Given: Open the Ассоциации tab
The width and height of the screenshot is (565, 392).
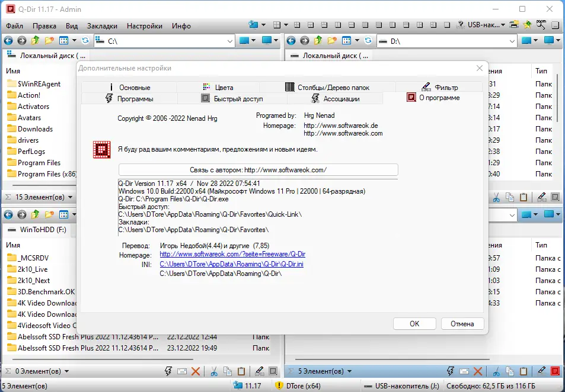Looking at the screenshot, I should [x=335, y=99].
